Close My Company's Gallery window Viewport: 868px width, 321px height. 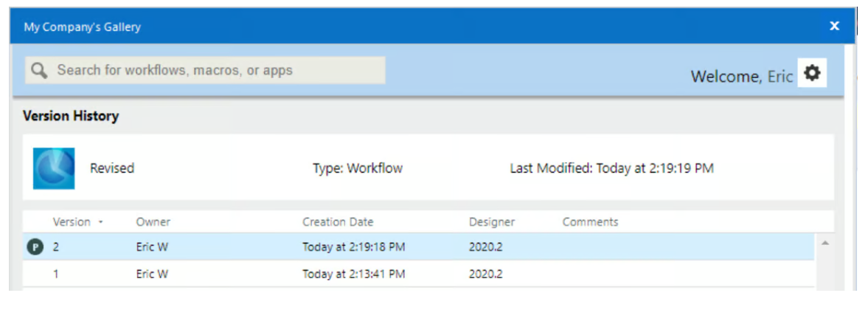click(x=834, y=25)
